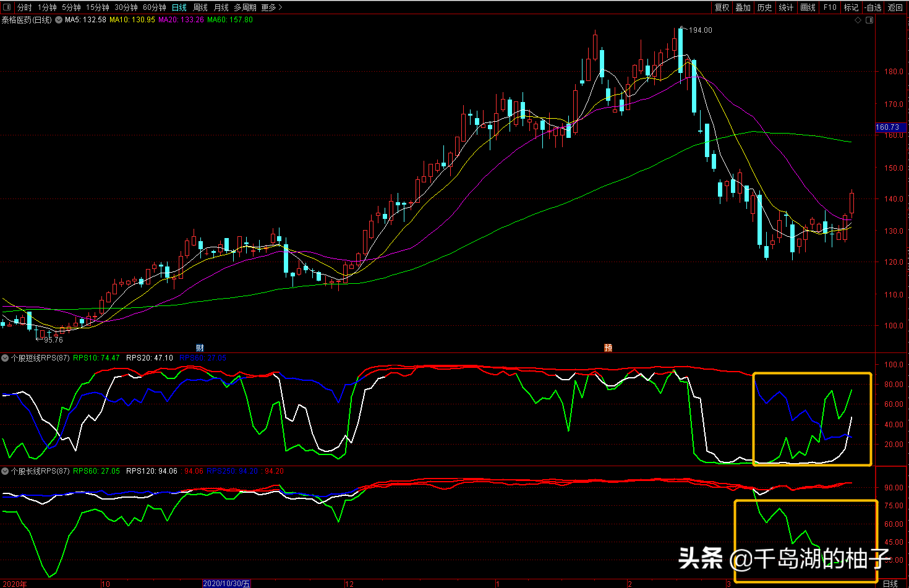
Task: Click the 194.00 high price label
Action: pos(701,30)
